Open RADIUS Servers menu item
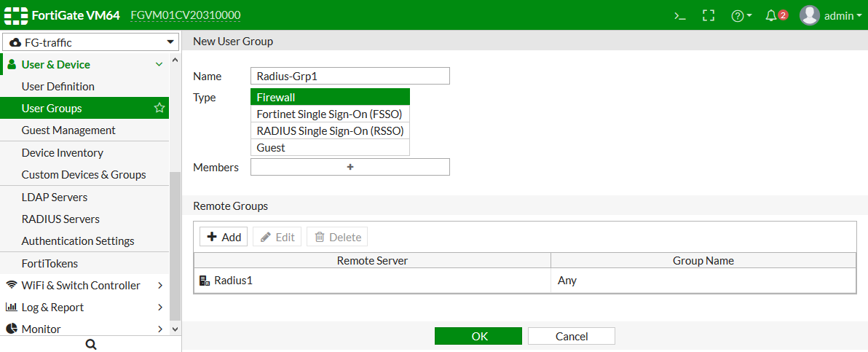The image size is (868, 352). [x=60, y=219]
